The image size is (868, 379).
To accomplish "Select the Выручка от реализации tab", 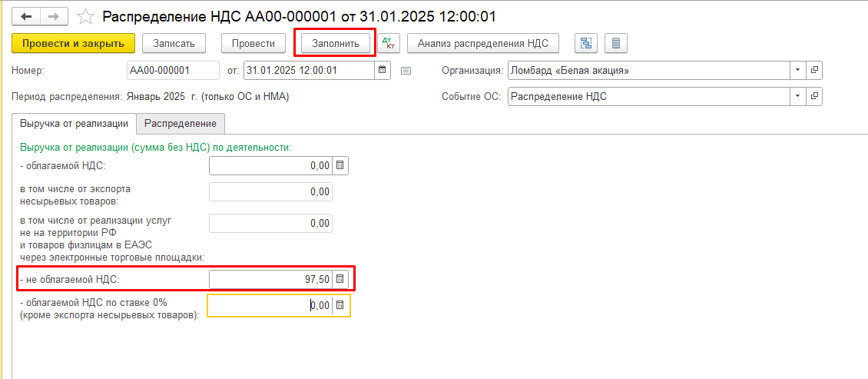I will tap(74, 123).
